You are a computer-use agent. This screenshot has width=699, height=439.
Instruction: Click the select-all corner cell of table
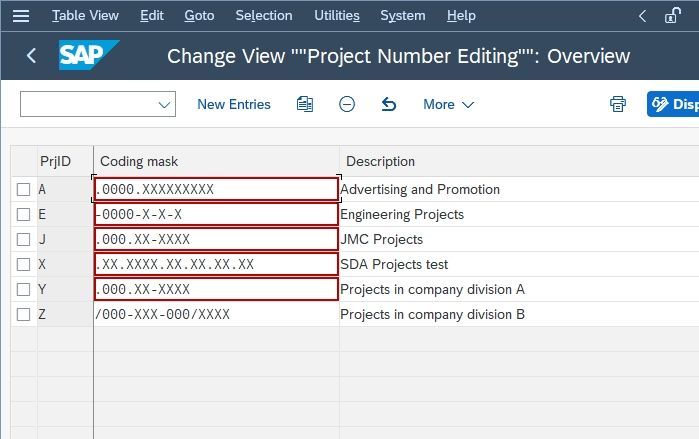coord(24,161)
